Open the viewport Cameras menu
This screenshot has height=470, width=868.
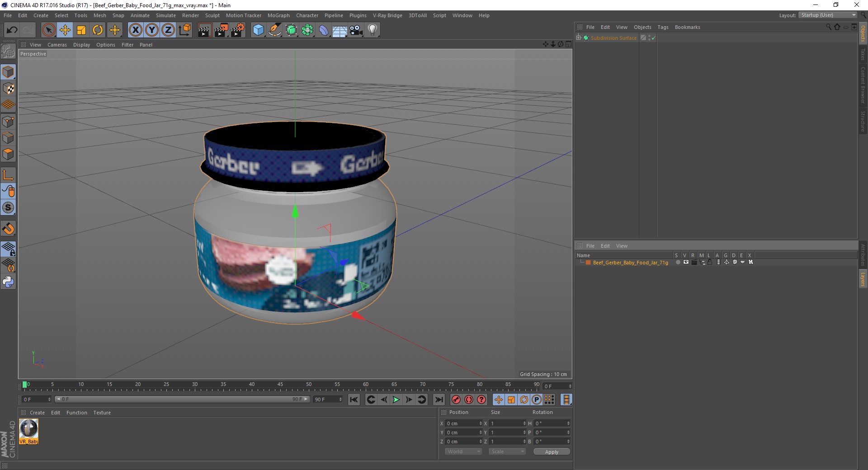click(57, 45)
